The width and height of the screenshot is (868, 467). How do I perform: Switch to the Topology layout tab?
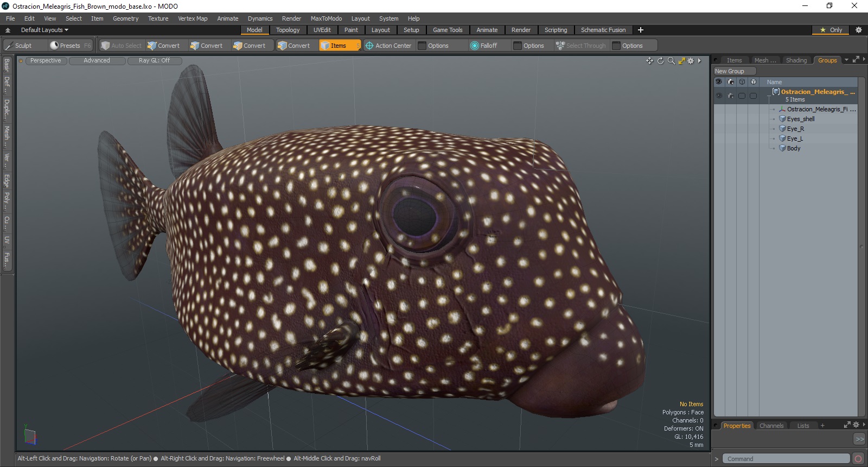(288, 30)
